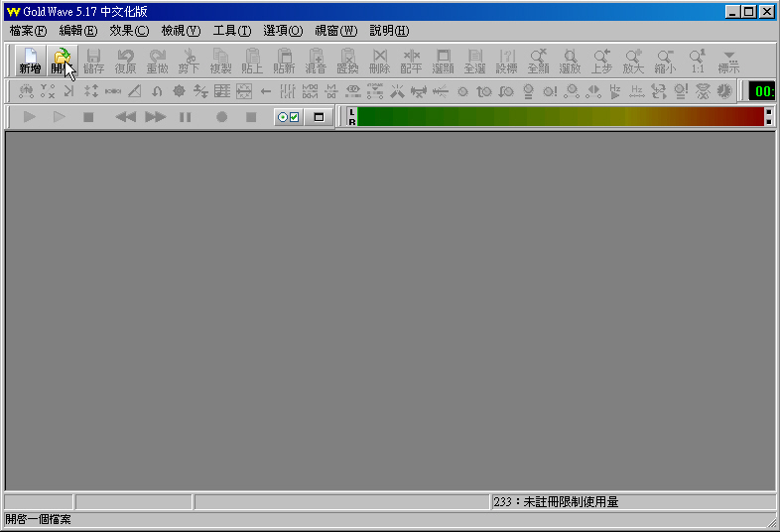
Task: Toggle the control window display button
Action: 319,117
